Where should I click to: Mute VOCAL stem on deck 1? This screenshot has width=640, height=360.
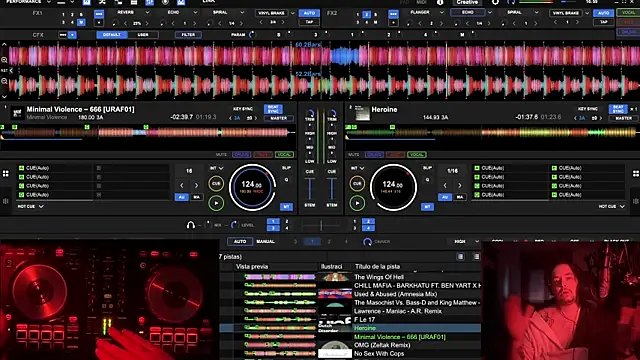[284, 155]
